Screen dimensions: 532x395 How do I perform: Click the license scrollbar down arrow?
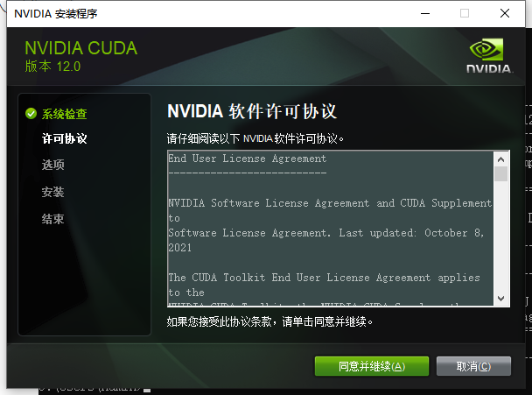pos(500,298)
